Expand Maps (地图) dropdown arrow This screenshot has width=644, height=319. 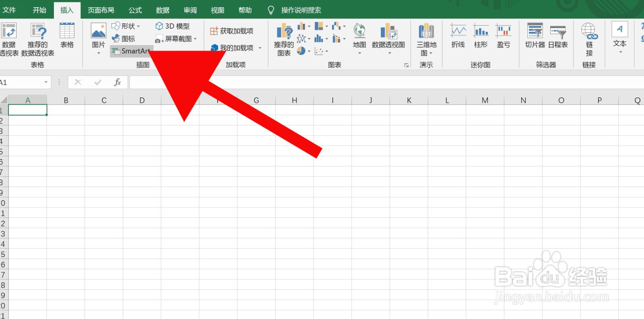point(359,53)
